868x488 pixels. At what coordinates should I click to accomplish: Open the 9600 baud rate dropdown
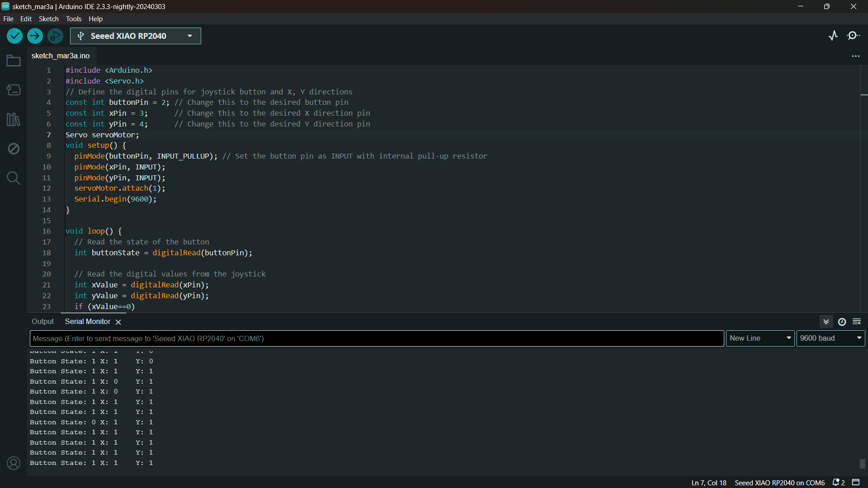(830, 338)
